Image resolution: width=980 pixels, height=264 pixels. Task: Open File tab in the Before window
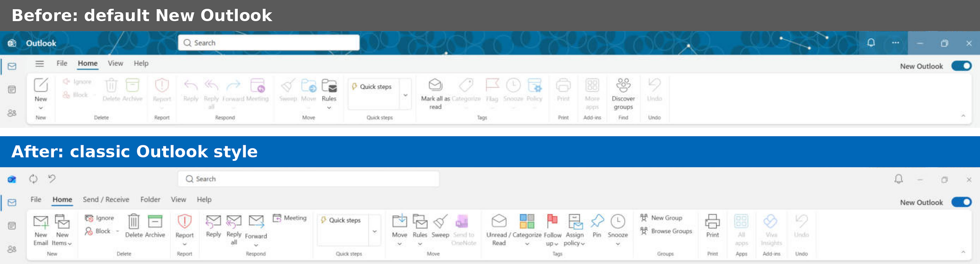(62, 63)
